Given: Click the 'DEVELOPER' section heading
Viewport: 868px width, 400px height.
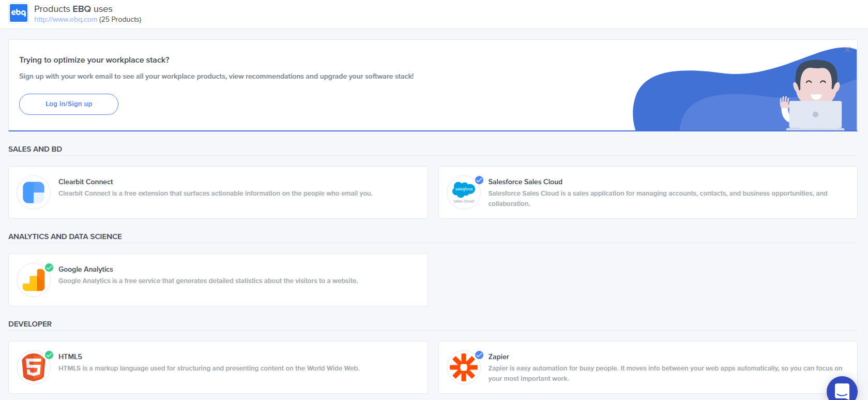Looking at the screenshot, I should pyautogui.click(x=30, y=324).
